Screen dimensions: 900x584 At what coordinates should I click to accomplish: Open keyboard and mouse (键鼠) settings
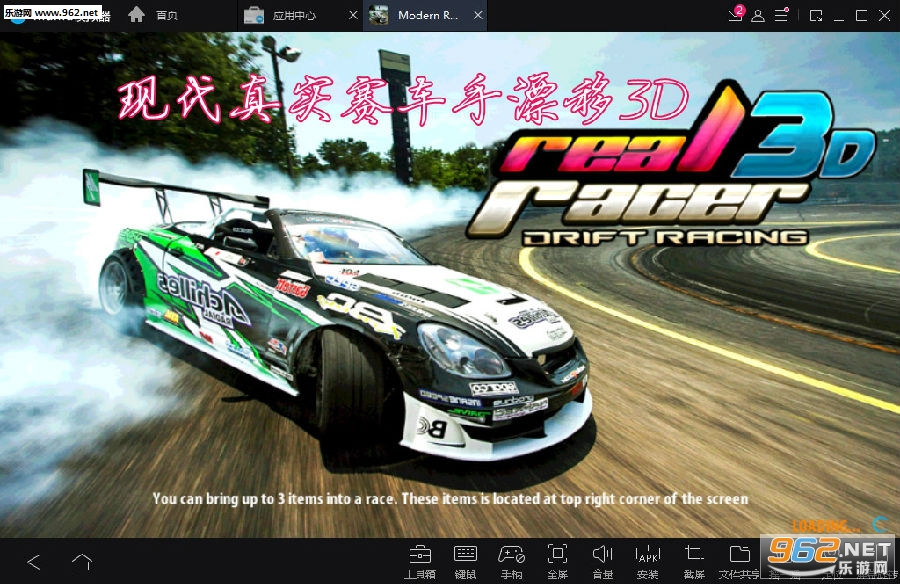point(465,562)
